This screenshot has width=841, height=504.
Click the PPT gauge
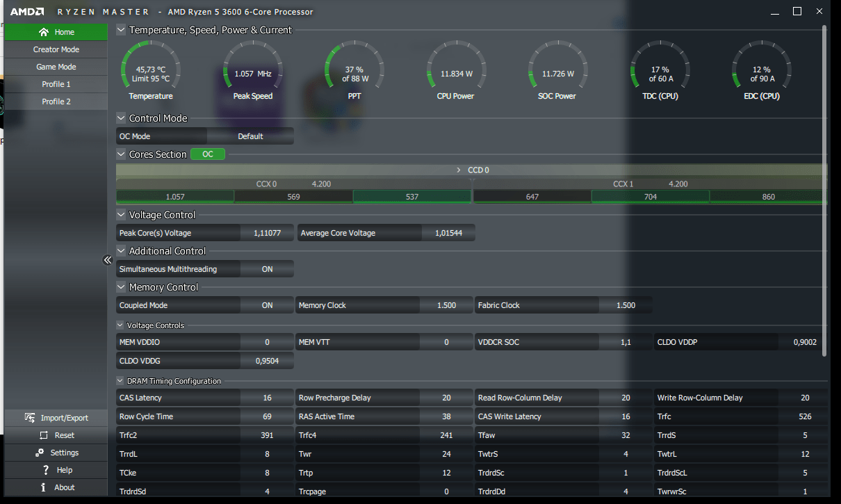tap(354, 70)
